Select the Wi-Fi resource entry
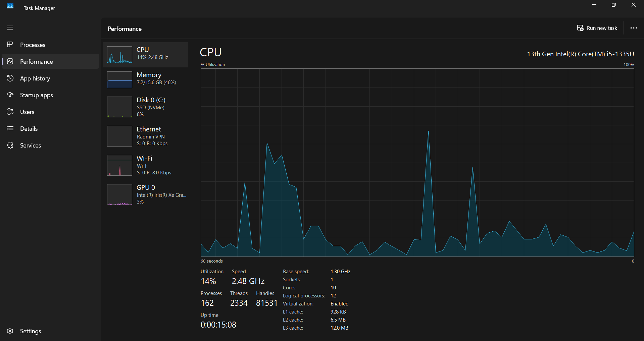 coord(145,165)
